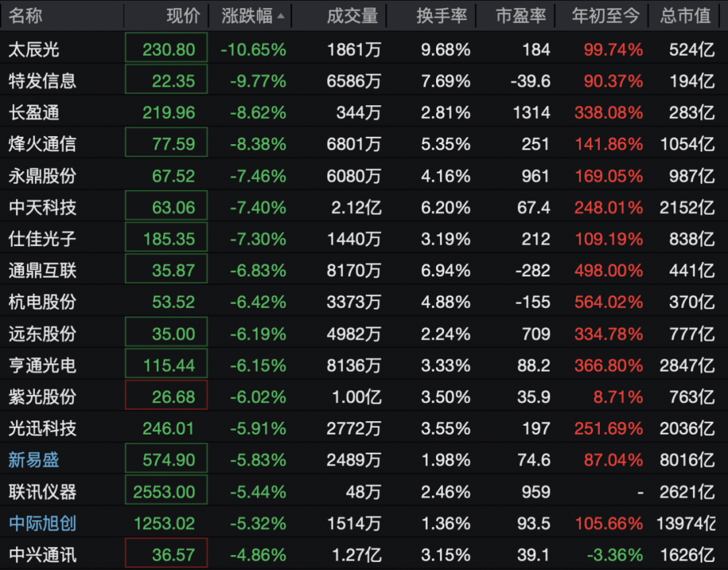This screenshot has height=570, width=728.
Task: Click the -39.6 P/E ratio value
Action: tap(530, 82)
